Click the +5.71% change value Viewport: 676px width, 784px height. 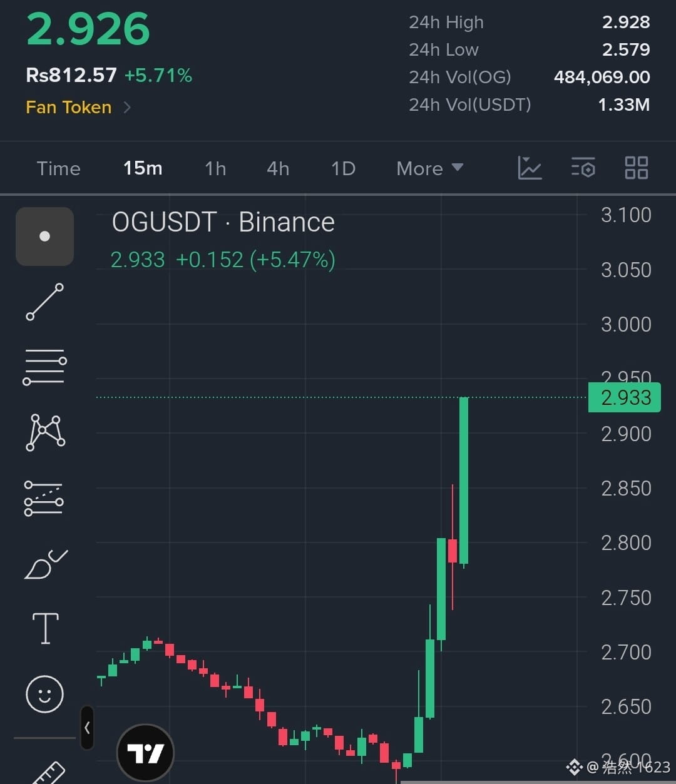click(158, 76)
